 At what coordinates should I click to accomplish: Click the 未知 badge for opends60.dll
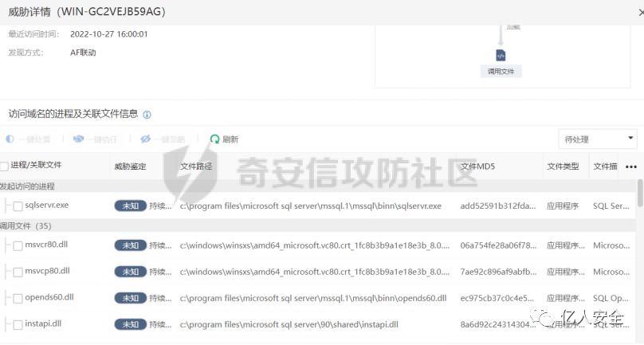[x=130, y=298]
